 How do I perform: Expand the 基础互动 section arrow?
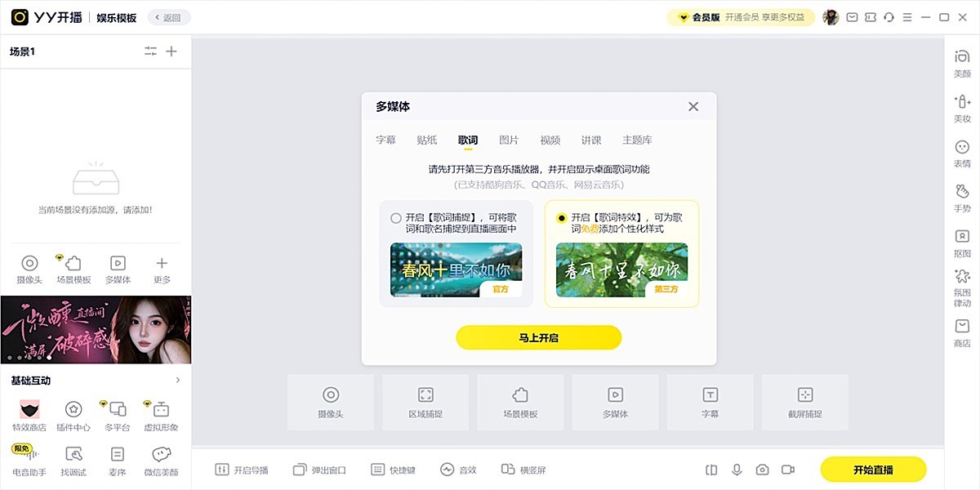(x=178, y=380)
